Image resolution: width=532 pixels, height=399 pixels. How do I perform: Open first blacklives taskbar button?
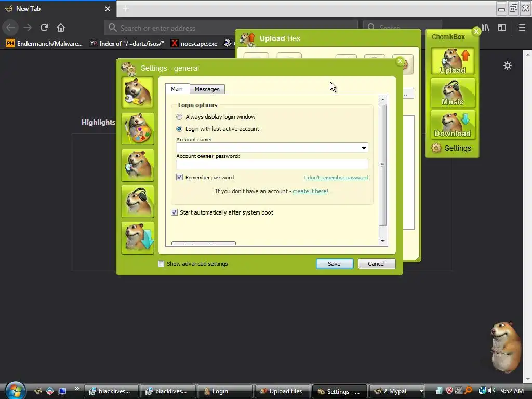(111, 391)
